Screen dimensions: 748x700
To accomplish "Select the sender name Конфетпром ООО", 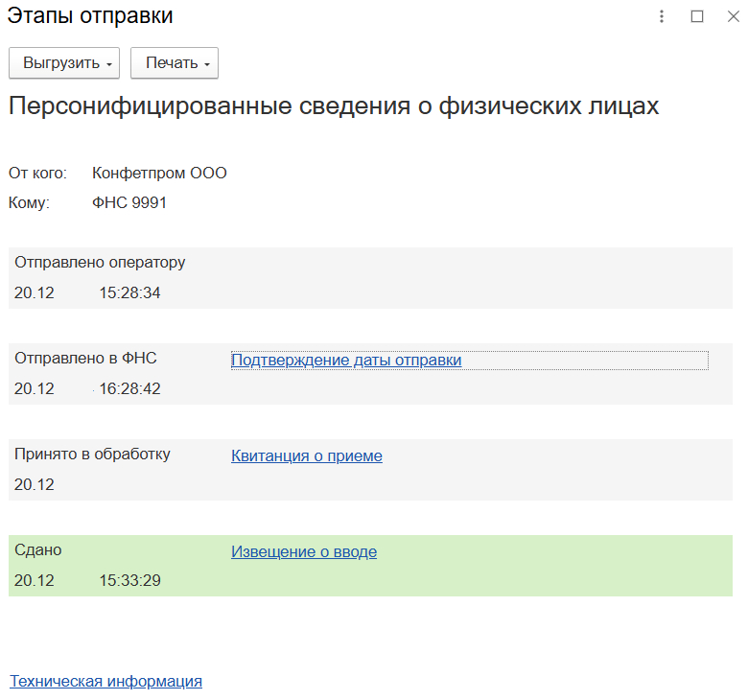I will tap(159, 174).
